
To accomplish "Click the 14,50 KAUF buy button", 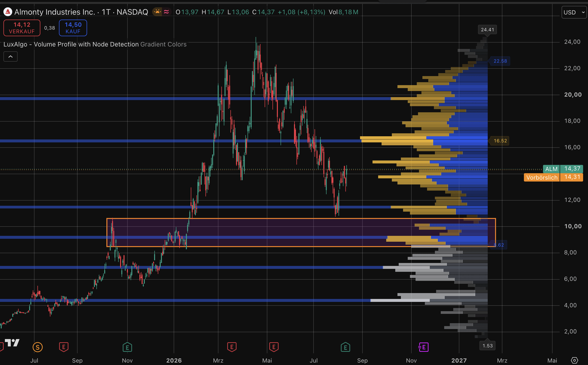I will (73, 28).
